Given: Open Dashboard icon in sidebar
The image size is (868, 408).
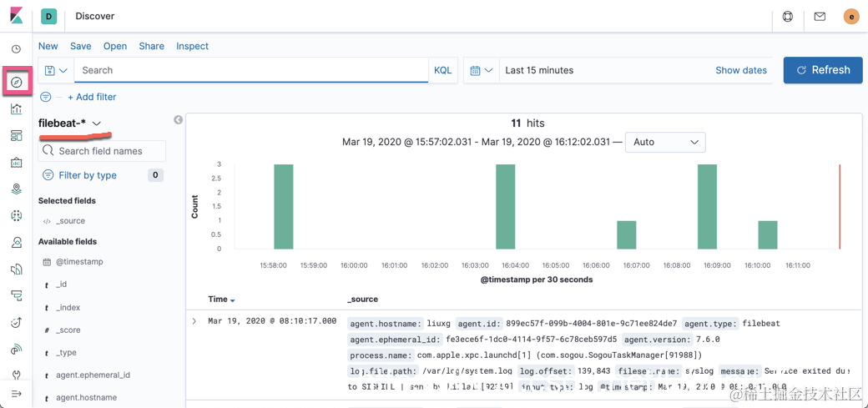Looking at the screenshot, I should 17,136.
